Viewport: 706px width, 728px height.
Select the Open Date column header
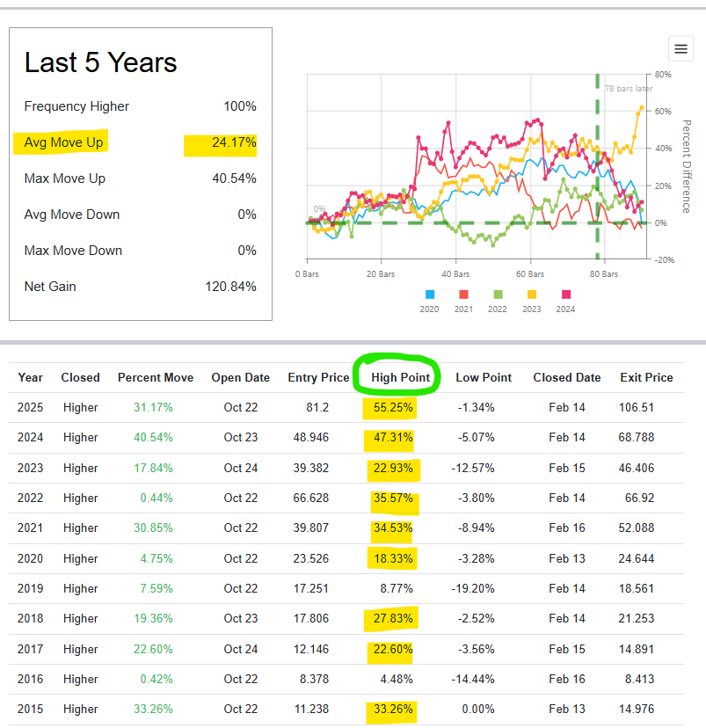[x=240, y=377]
